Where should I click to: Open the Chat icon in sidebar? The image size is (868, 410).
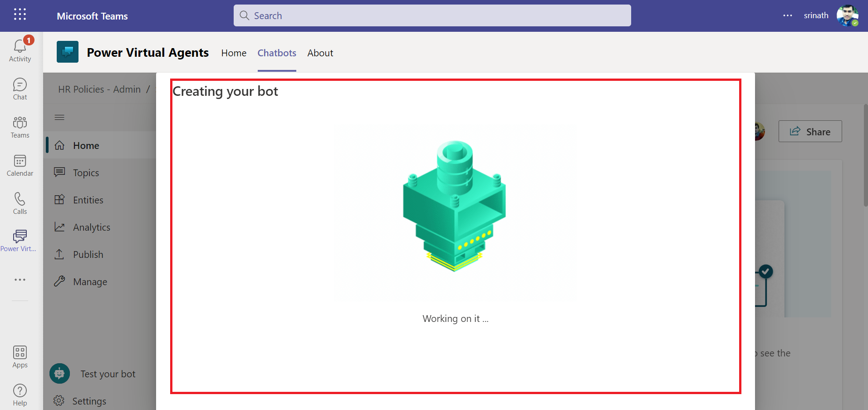pos(20,89)
